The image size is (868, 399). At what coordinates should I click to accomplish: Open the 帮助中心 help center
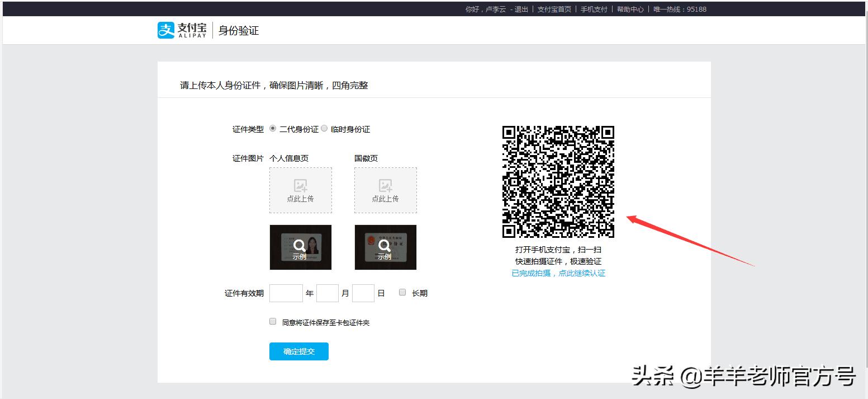tap(630, 9)
